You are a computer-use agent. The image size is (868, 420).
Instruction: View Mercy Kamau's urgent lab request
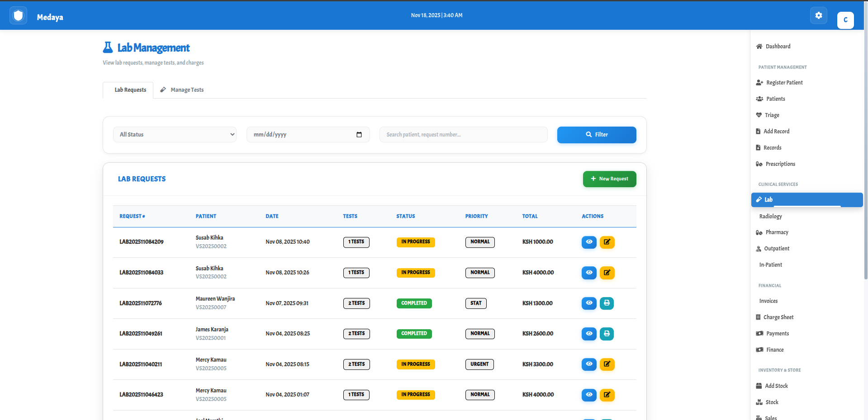tap(588, 364)
